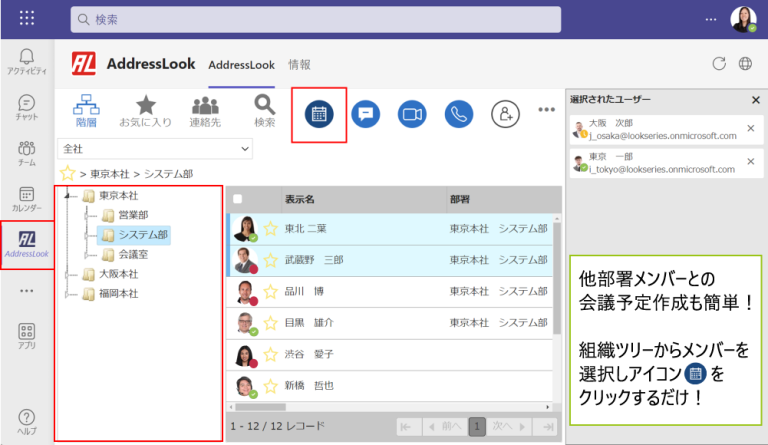The image size is (768, 445).
Task: Click the 表示名 column header
Action: click(300, 199)
